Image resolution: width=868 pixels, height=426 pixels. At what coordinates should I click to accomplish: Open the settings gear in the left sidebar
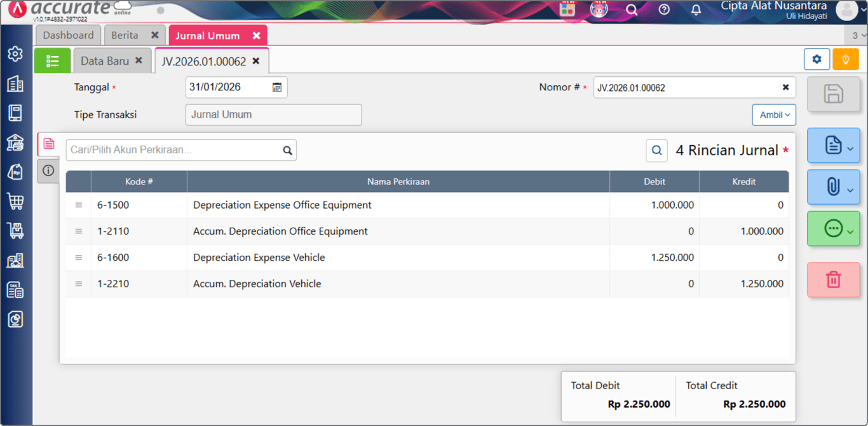[x=15, y=54]
